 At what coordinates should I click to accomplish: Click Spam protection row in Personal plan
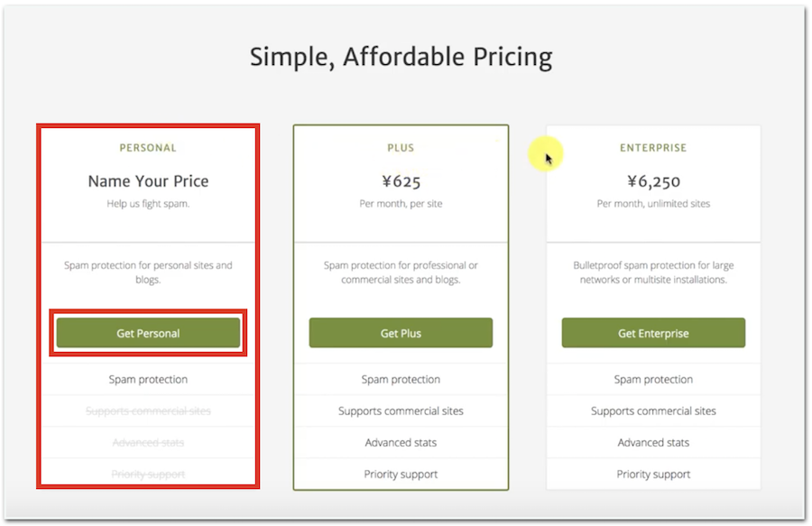148,380
